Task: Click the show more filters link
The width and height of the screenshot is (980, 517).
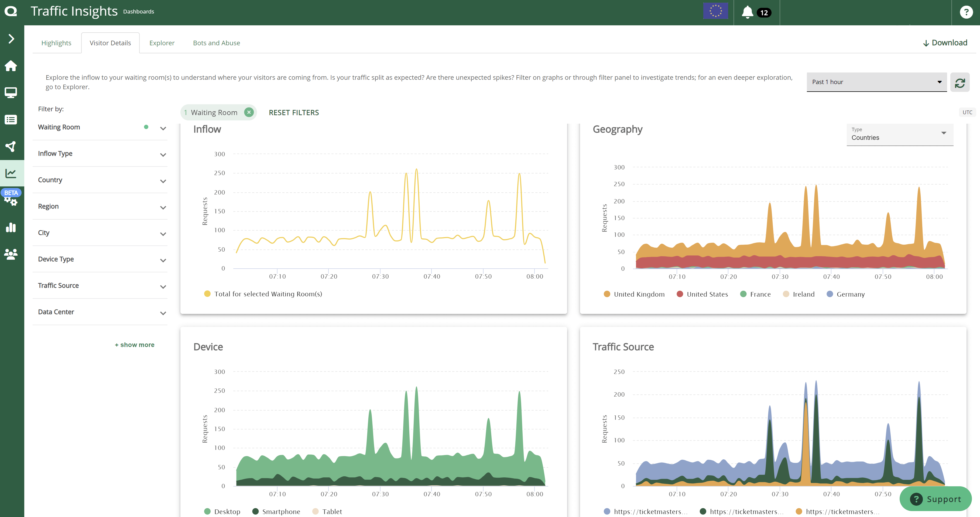Action: tap(134, 345)
